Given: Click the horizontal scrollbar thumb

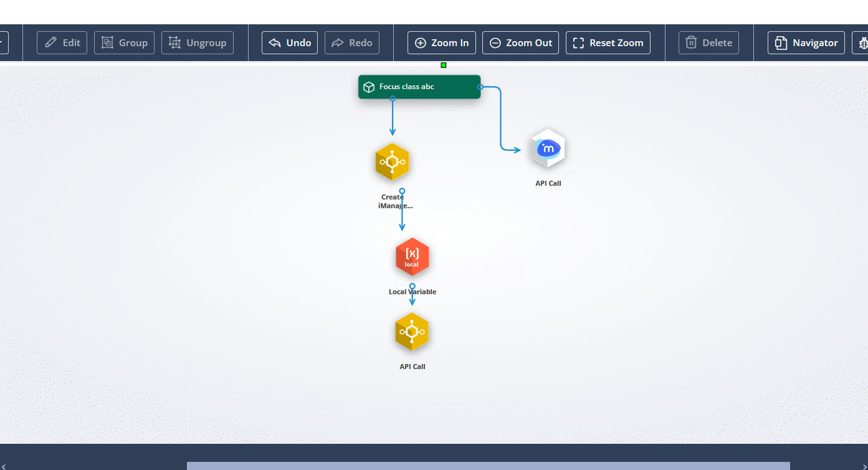Looking at the screenshot, I should coord(489,466).
